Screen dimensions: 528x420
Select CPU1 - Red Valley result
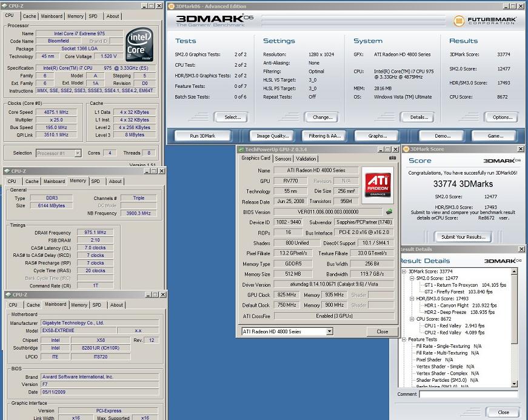pos(454,326)
